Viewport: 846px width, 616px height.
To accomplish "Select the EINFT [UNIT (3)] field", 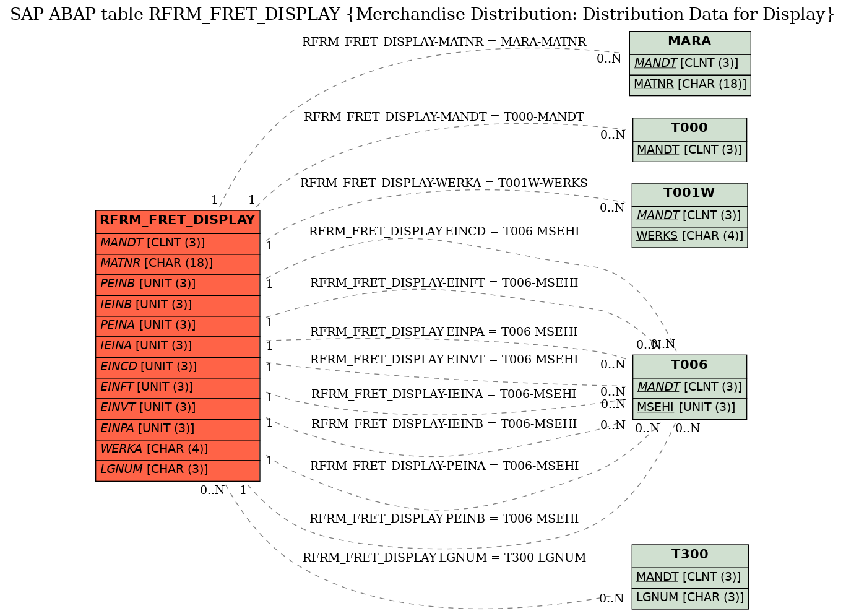I will (x=178, y=388).
